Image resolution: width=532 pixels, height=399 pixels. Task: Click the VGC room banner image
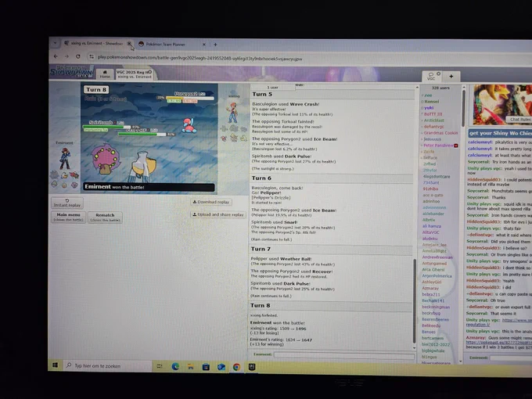(502, 105)
